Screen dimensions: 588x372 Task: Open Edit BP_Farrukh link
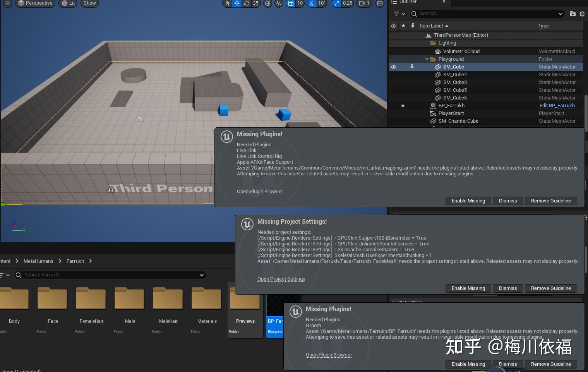557,106
